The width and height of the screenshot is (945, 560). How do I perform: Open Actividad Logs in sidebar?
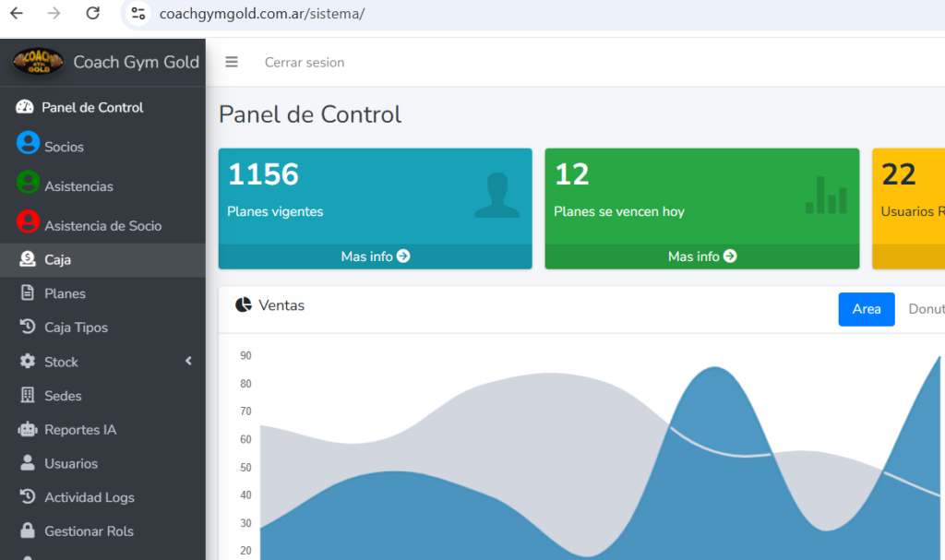(89, 498)
